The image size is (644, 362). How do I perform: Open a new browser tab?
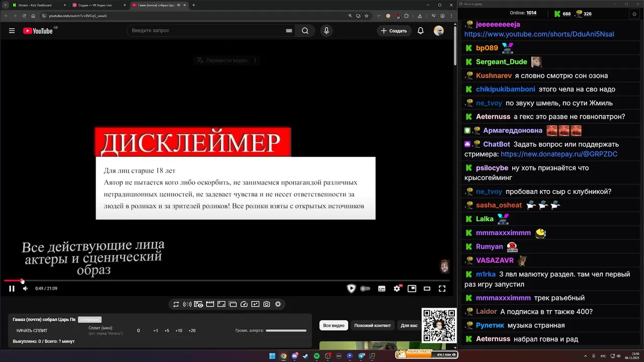point(194,5)
